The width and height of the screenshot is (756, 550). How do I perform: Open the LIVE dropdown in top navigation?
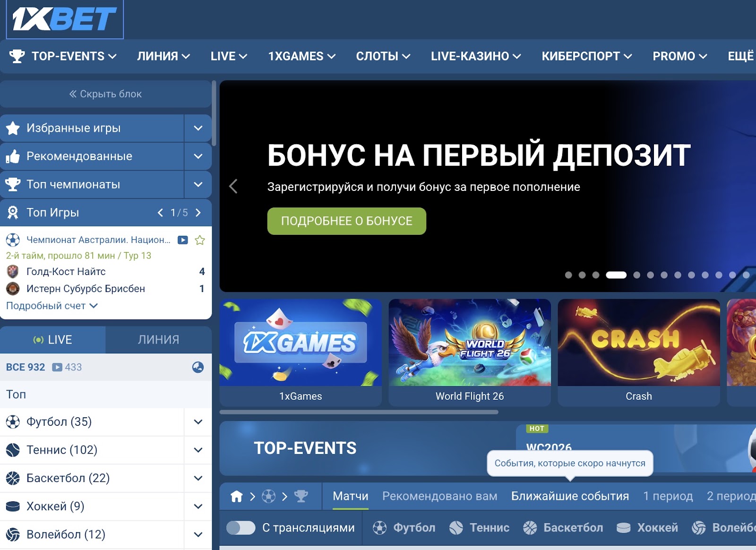[x=229, y=56]
